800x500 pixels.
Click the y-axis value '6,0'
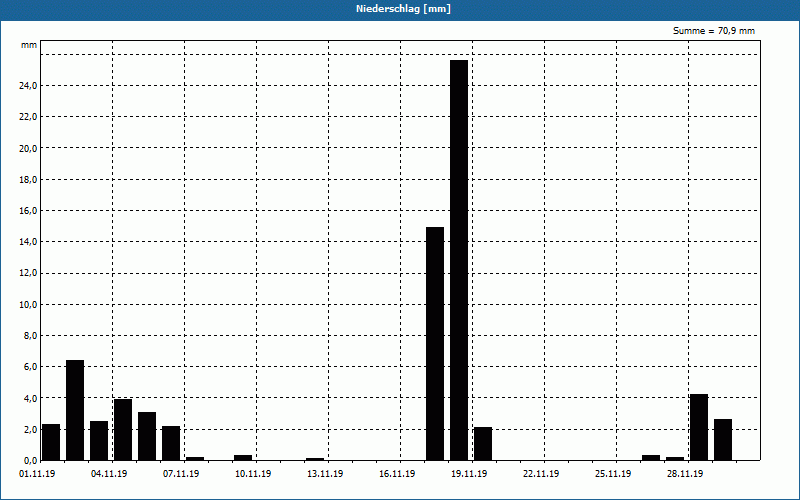tap(30, 367)
